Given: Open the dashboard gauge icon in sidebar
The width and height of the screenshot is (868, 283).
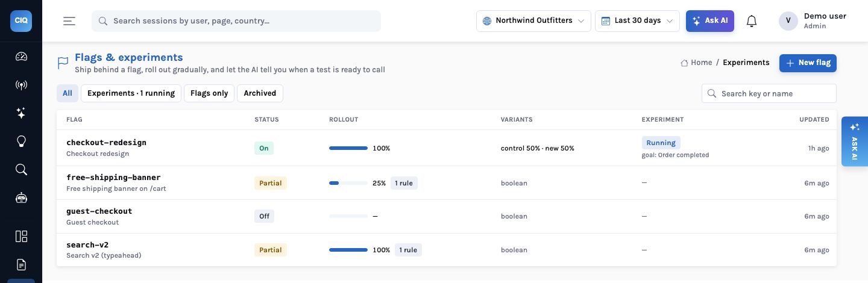Looking at the screenshot, I should click(21, 57).
